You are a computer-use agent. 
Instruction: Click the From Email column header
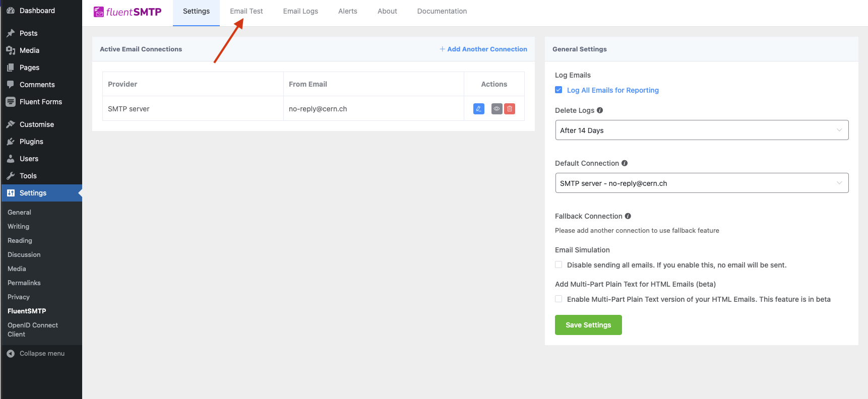click(x=374, y=84)
